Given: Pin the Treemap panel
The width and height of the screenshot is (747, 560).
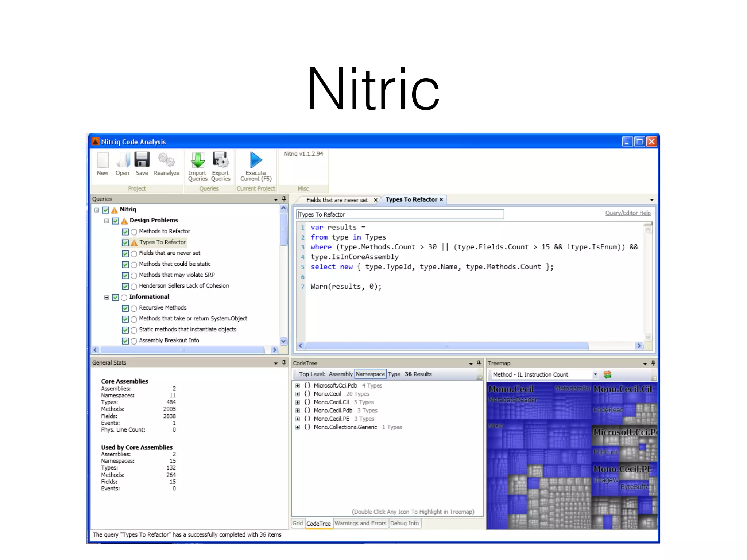Looking at the screenshot, I should point(653,363).
